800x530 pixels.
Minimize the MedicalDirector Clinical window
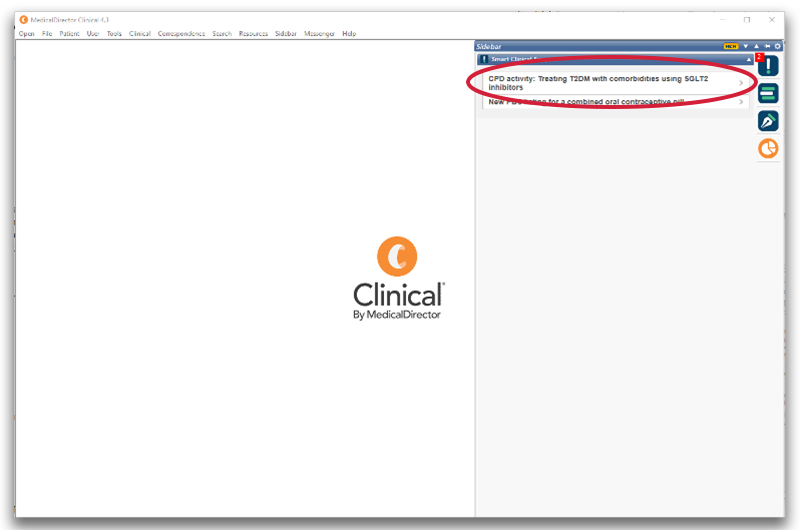722,20
